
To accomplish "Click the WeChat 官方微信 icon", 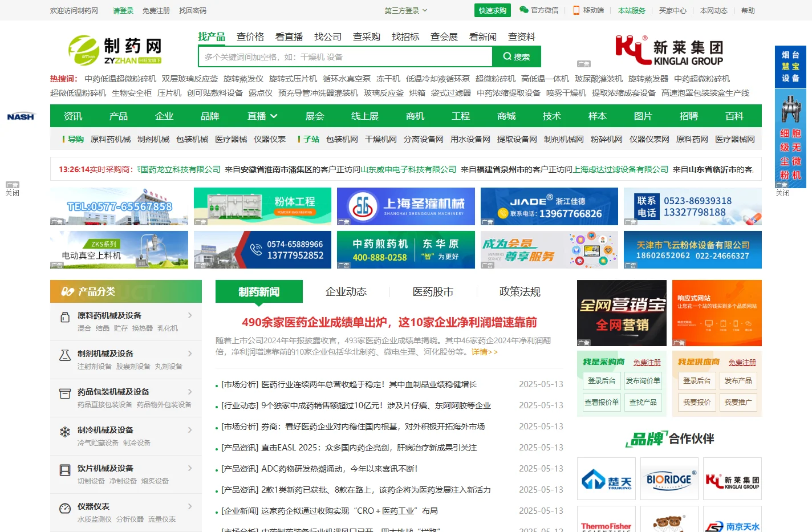I will coord(524,10).
